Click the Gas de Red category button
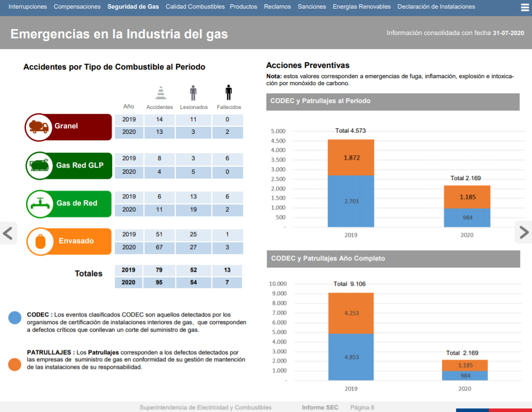Viewport: 532px width, 412px height. tap(69, 204)
